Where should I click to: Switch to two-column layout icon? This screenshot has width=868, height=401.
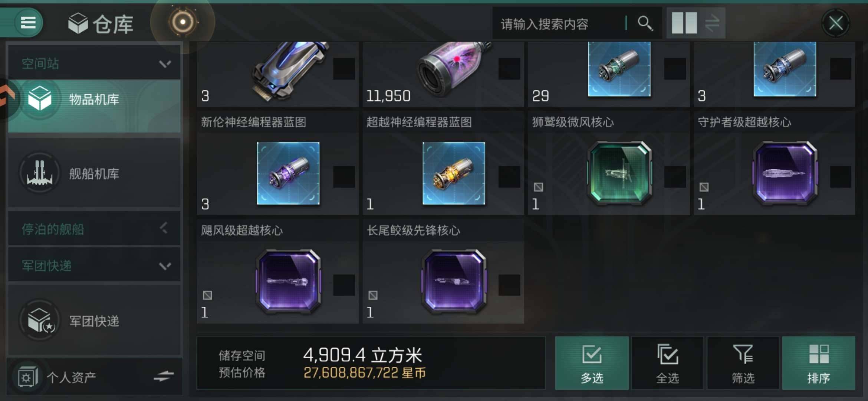(x=684, y=23)
